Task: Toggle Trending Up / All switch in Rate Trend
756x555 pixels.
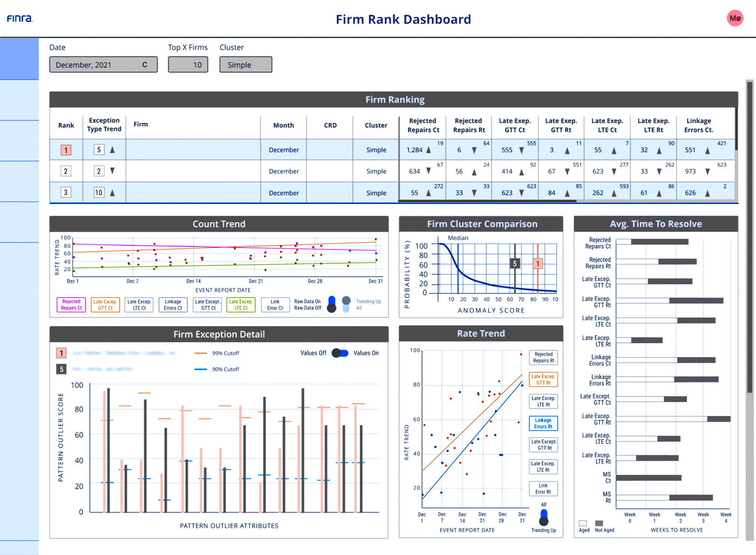Action: 544,518
